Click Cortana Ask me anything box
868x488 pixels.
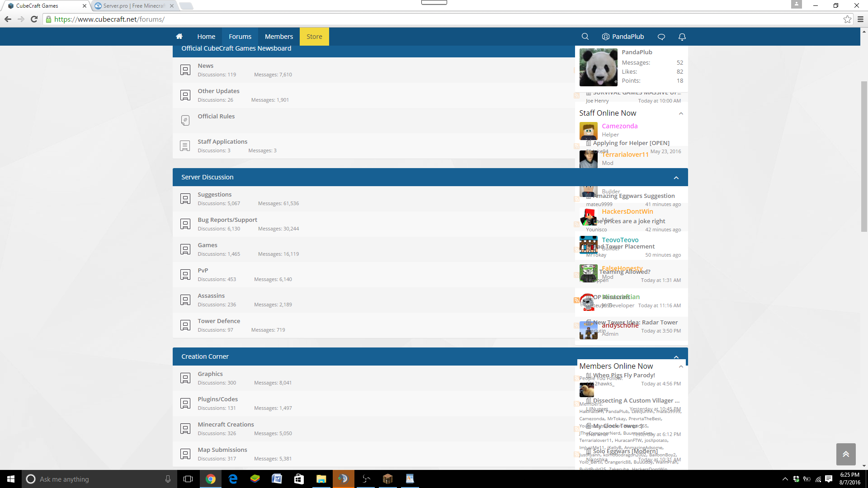pos(99,479)
